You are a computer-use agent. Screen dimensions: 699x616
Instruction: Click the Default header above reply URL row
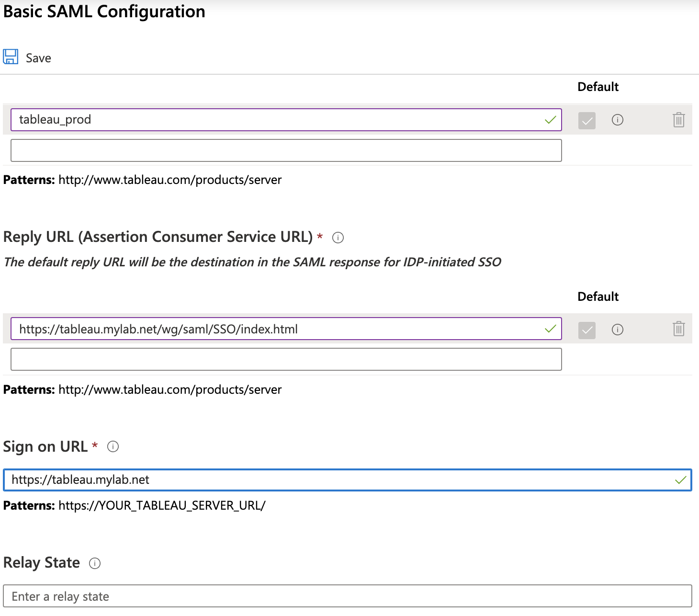tap(598, 297)
